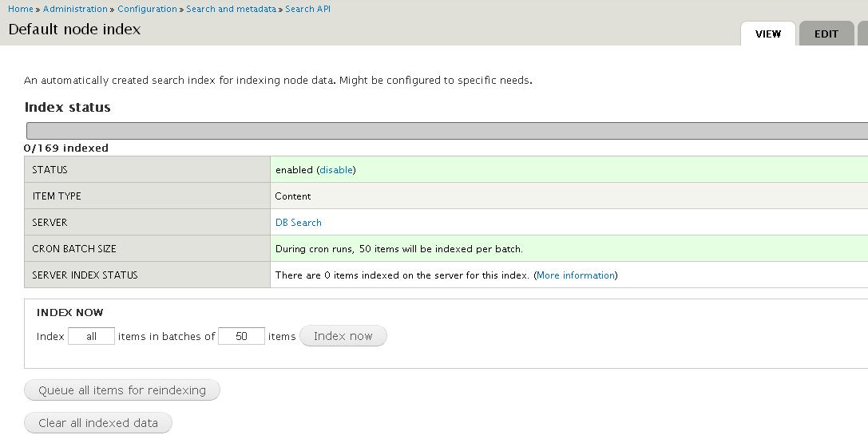Focus the batch size field showing 50
This screenshot has width=868, height=443.
(241, 336)
